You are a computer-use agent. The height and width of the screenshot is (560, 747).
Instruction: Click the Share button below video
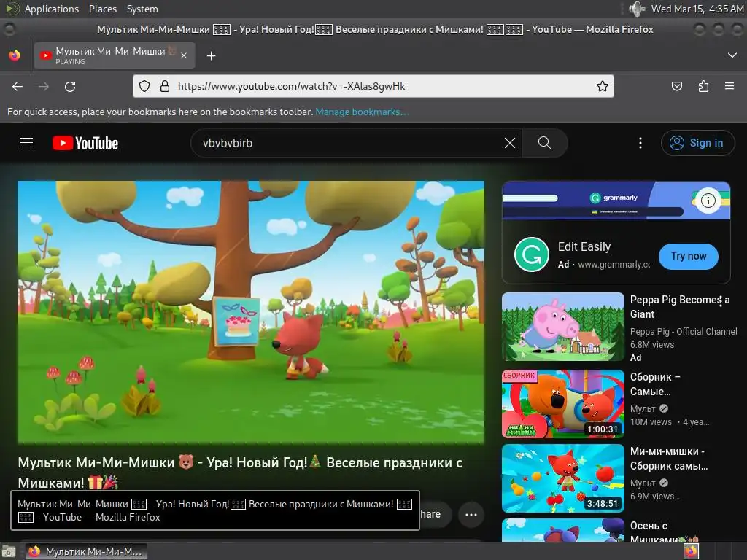[435, 514]
